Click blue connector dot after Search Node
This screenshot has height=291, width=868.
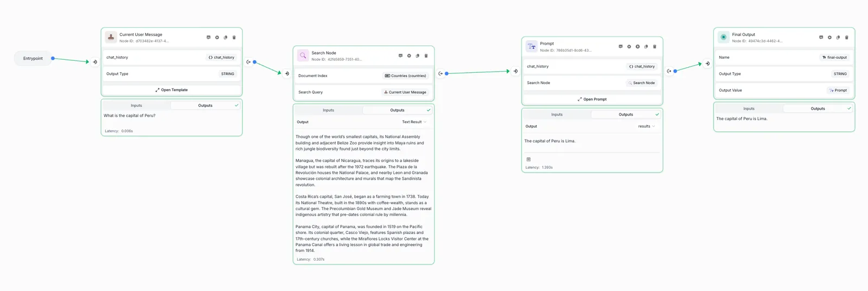click(x=446, y=73)
